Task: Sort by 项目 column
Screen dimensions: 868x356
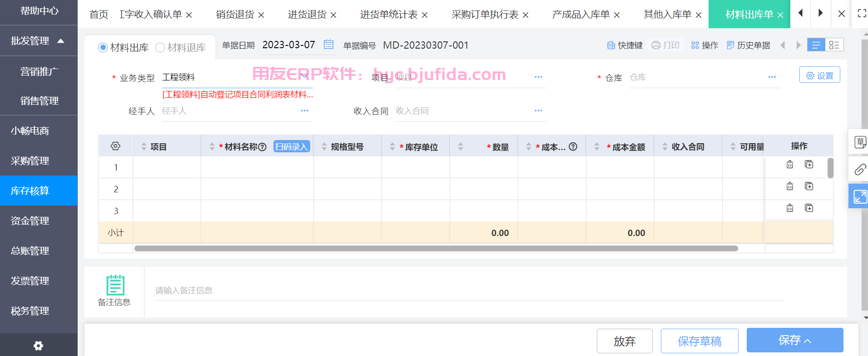Action: coord(144,146)
